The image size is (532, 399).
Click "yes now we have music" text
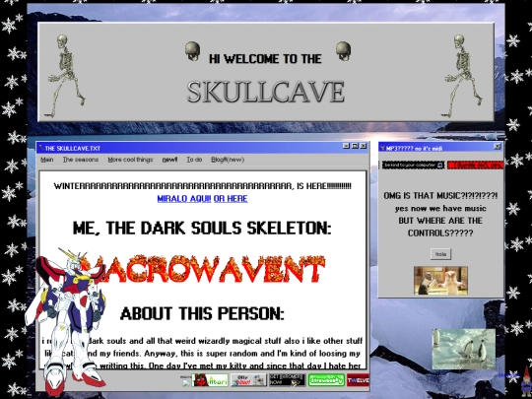coord(440,208)
